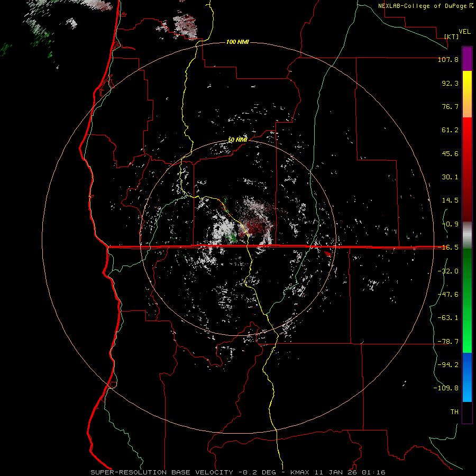Click the -32.0 scale value

coord(448,271)
